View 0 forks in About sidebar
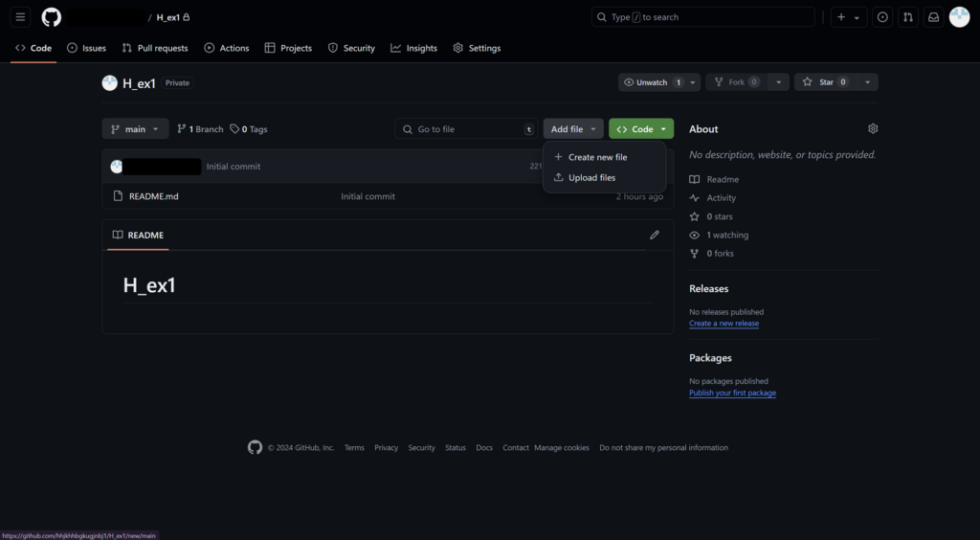980x540 pixels. pos(712,254)
